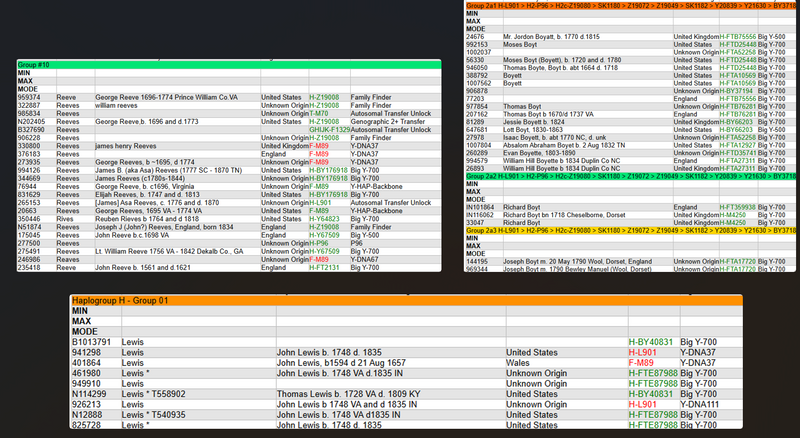Select the 'Y-DNA67' test cell

pos(364,259)
